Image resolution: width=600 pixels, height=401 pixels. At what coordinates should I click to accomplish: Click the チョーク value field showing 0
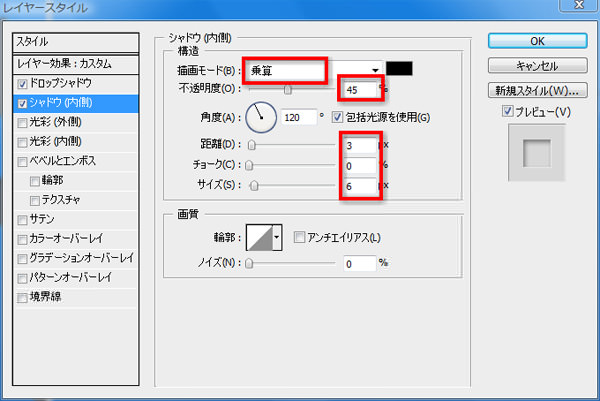point(360,166)
